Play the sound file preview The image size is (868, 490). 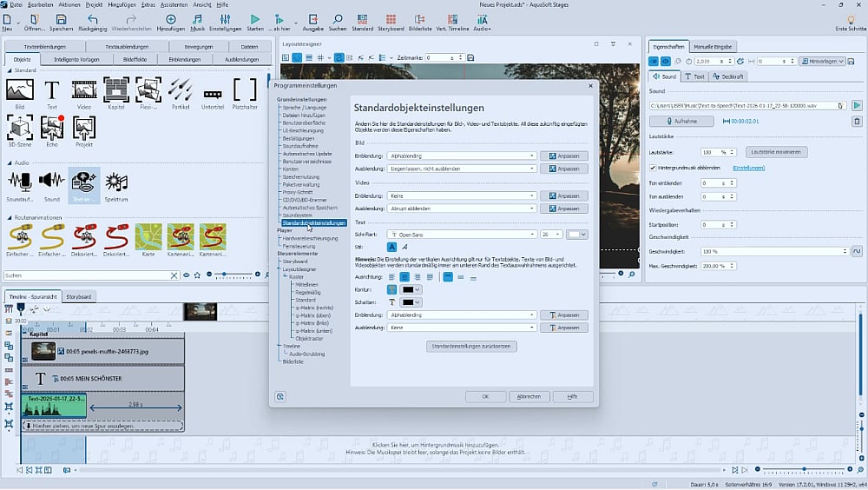point(857,105)
